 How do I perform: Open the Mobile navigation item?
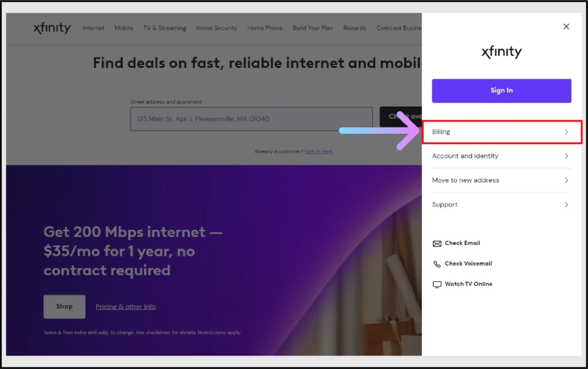[x=124, y=28]
